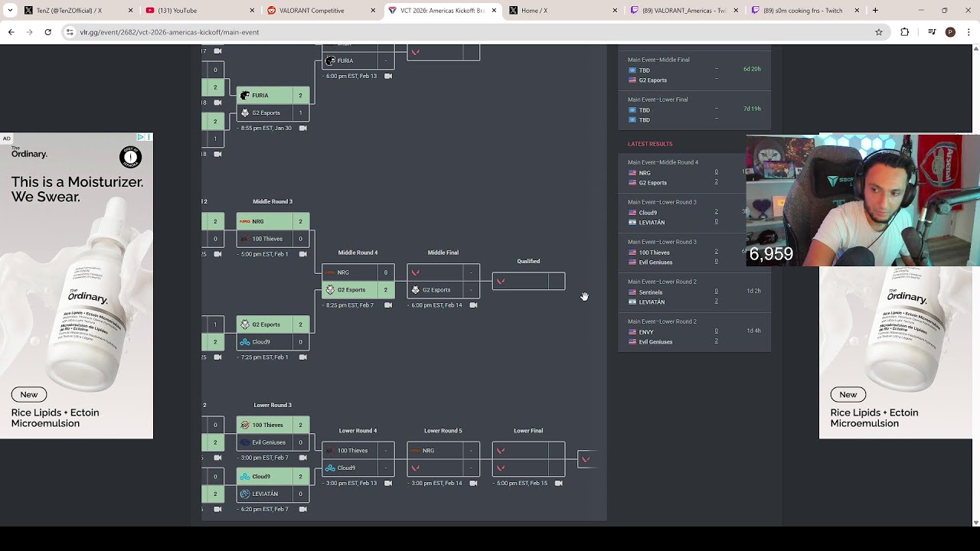The image size is (980, 551).
Task: Open result 100 Thieves vs Evil Geniuses sidebar
Action: tap(694, 253)
